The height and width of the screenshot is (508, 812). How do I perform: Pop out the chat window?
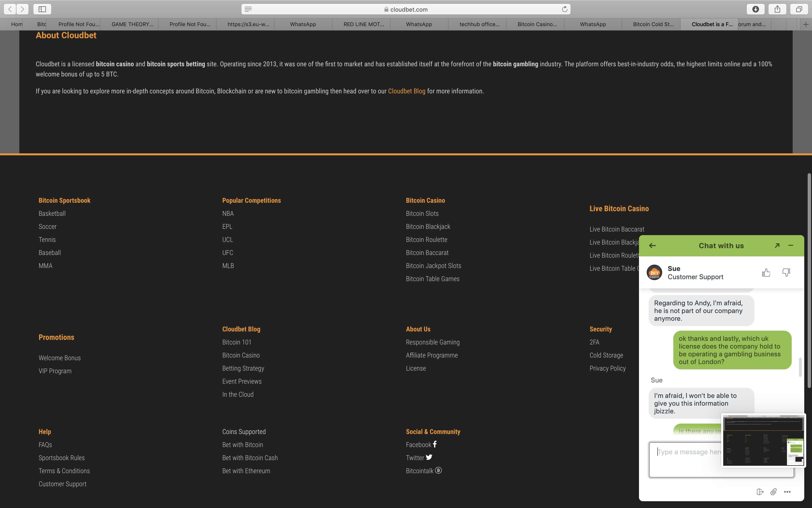pyautogui.click(x=777, y=246)
